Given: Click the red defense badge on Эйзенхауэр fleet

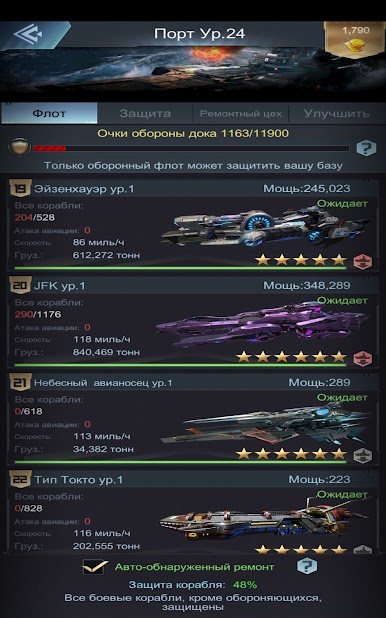Looking at the screenshot, I should (x=363, y=261).
